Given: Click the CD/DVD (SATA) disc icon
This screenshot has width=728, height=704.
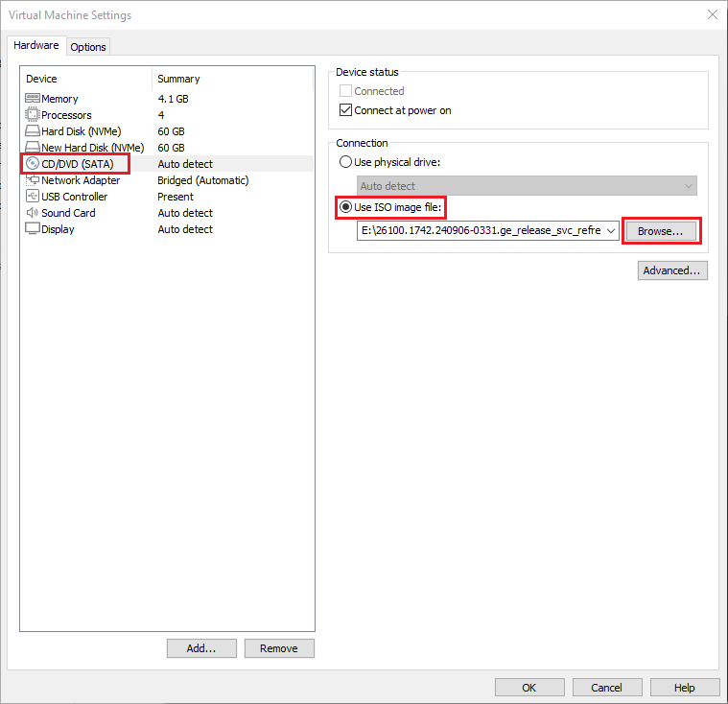Looking at the screenshot, I should coord(32,164).
